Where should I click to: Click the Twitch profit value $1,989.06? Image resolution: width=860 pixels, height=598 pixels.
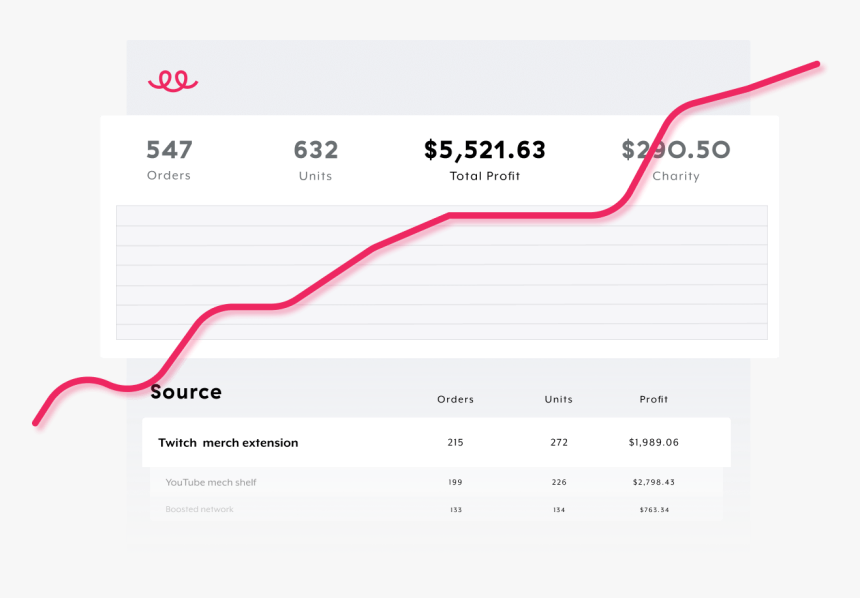coord(654,443)
